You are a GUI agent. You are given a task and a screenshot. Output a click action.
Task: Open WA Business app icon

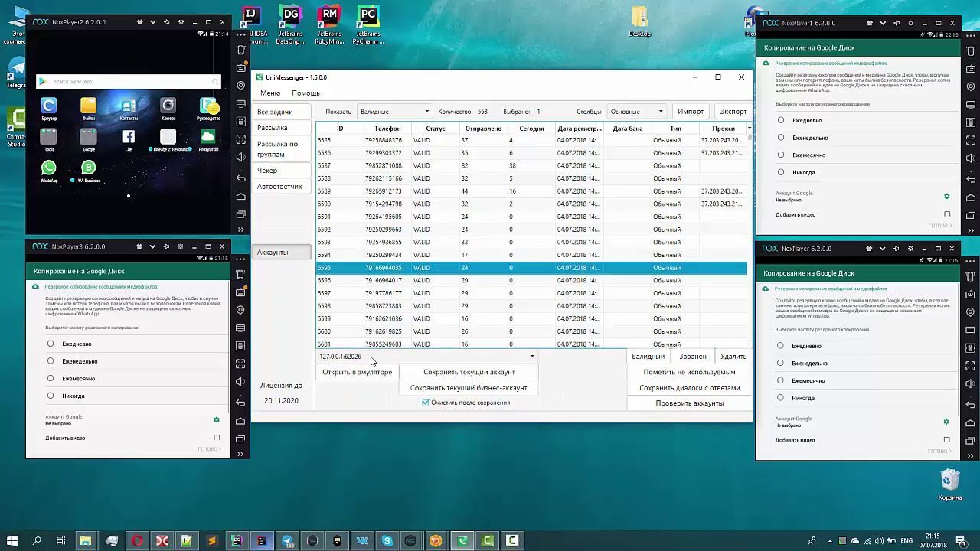(x=89, y=168)
